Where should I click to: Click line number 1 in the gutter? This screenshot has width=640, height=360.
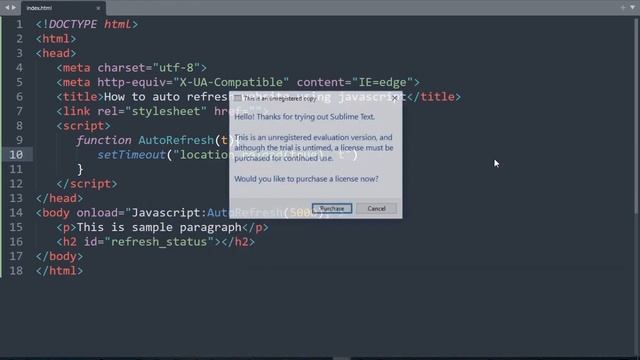[19, 24]
